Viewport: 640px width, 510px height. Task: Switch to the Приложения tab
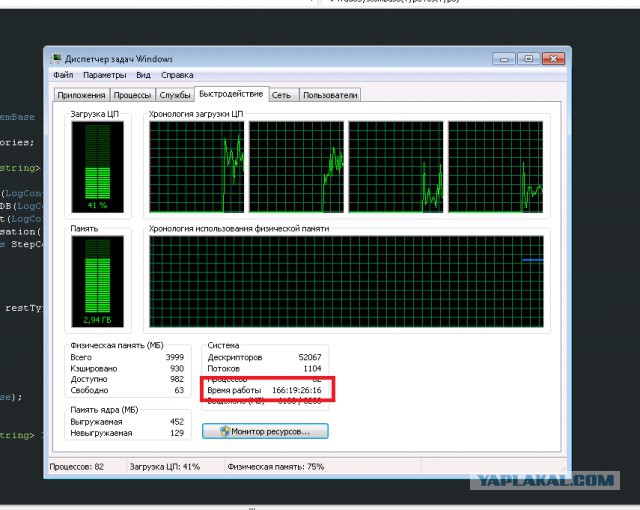pyautogui.click(x=82, y=95)
